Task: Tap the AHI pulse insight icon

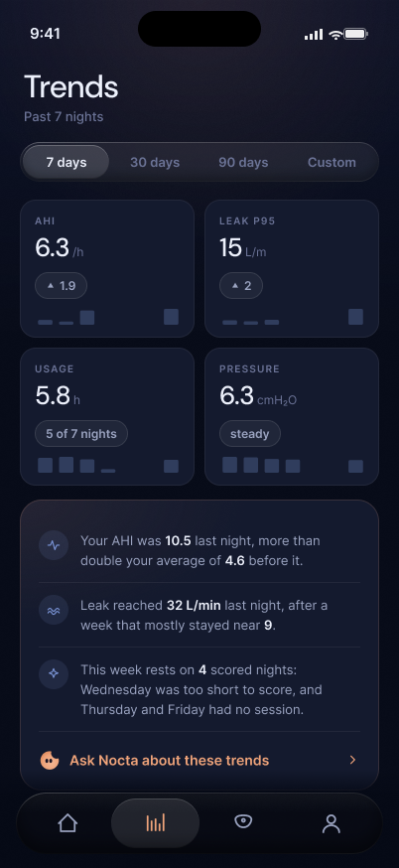Action: [54, 545]
